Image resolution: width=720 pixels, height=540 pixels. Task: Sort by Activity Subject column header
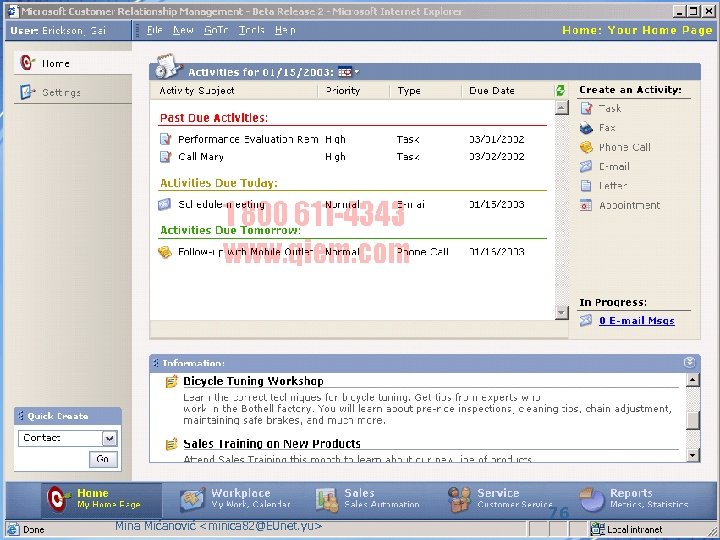click(x=197, y=90)
